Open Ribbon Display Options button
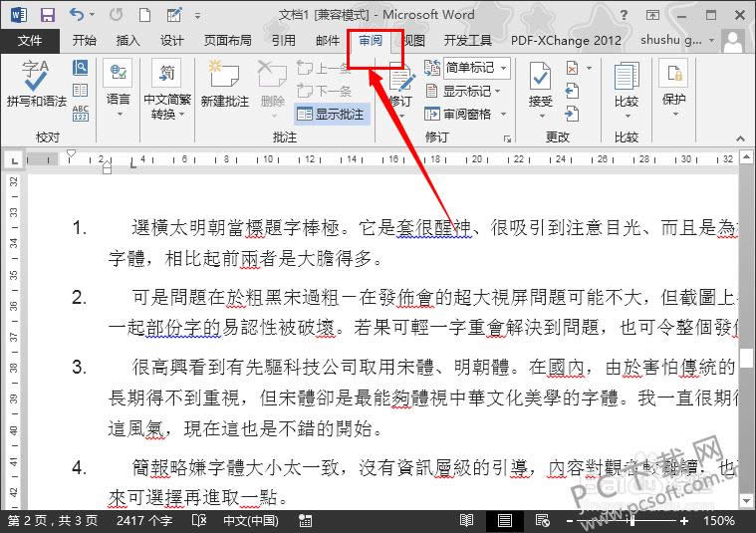The image size is (756, 533). coord(652,15)
